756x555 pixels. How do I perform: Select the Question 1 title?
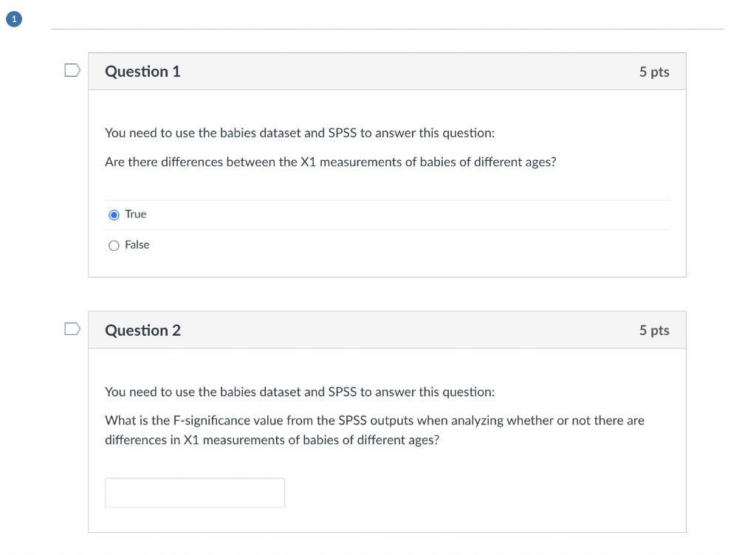(142, 71)
